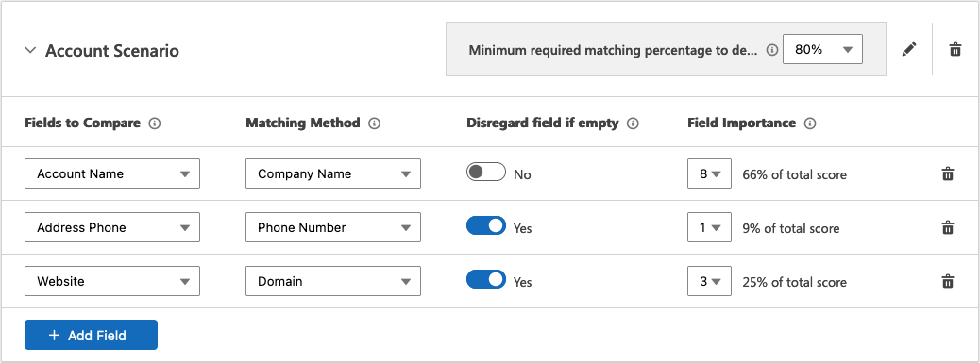Disable disregard-if-empty toggle for Address Phone row
The height and width of the screenshot is (363, 980).
coord(485,225)
